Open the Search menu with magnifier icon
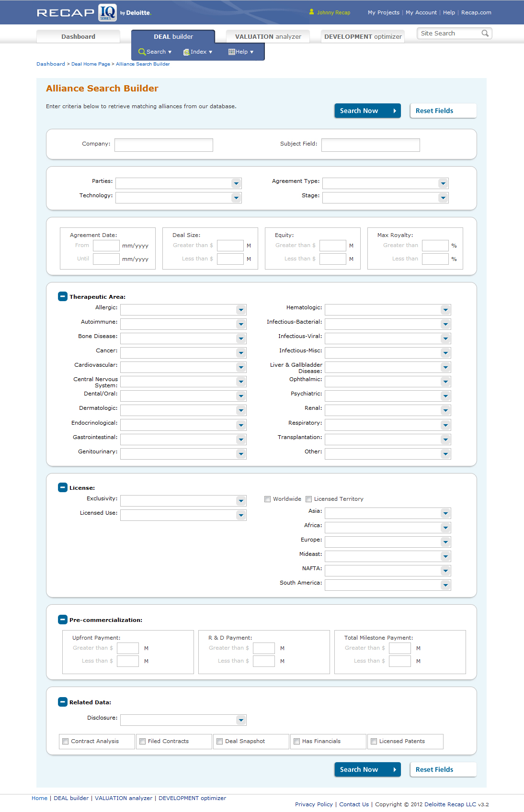This screenshot has width=524, height=812. point(155,52)
